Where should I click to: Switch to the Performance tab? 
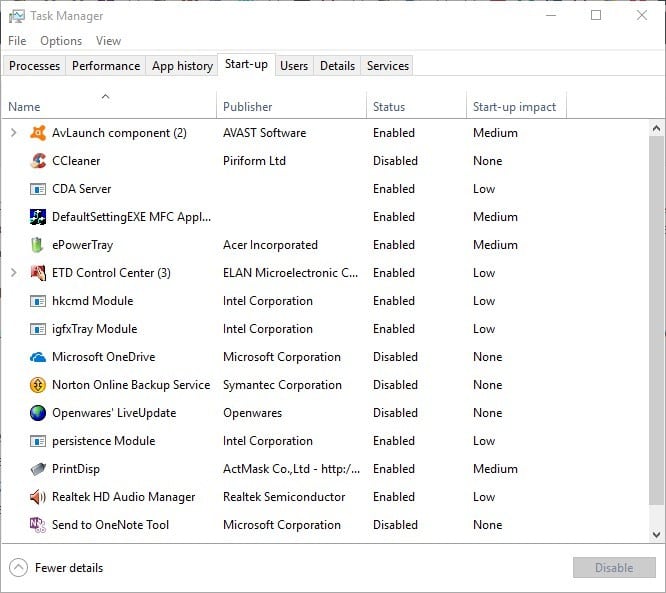(106, 66)
